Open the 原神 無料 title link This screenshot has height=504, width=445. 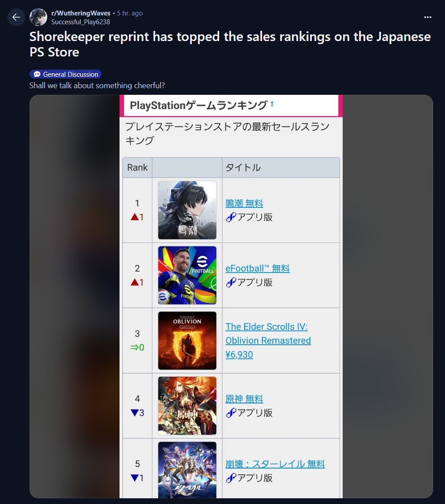click(x=244, y=399)
